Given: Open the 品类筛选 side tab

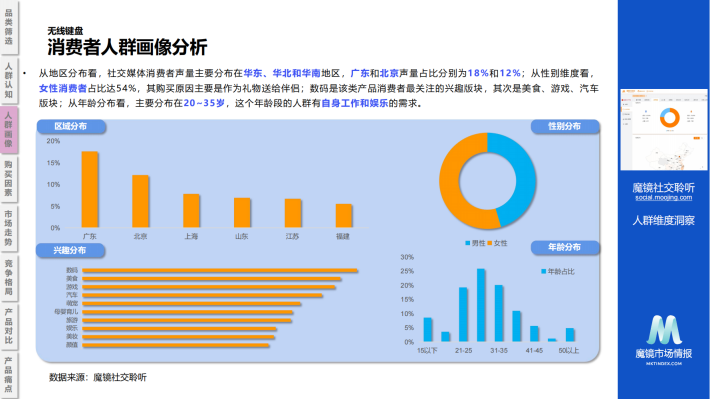Looking at the screenshot, I should pyautogui.click(x=9, y=27).
